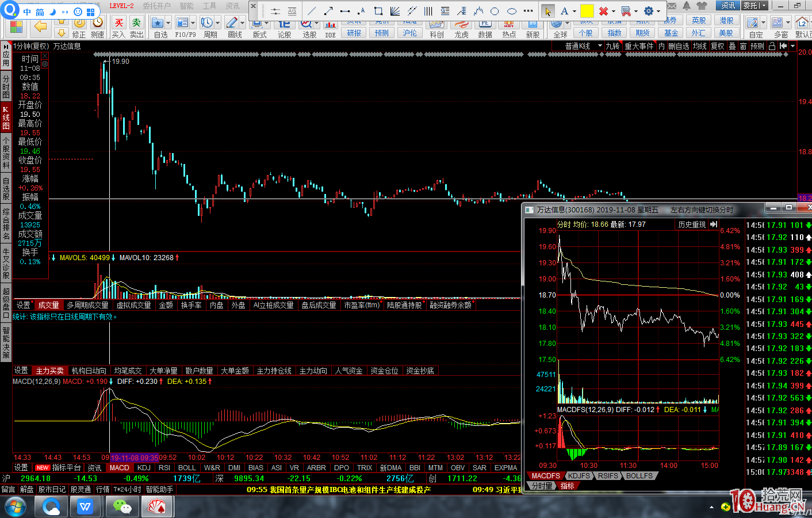Toggle the chart lock icon
Screen dimensions: 812x518
[x=772, y=46]
